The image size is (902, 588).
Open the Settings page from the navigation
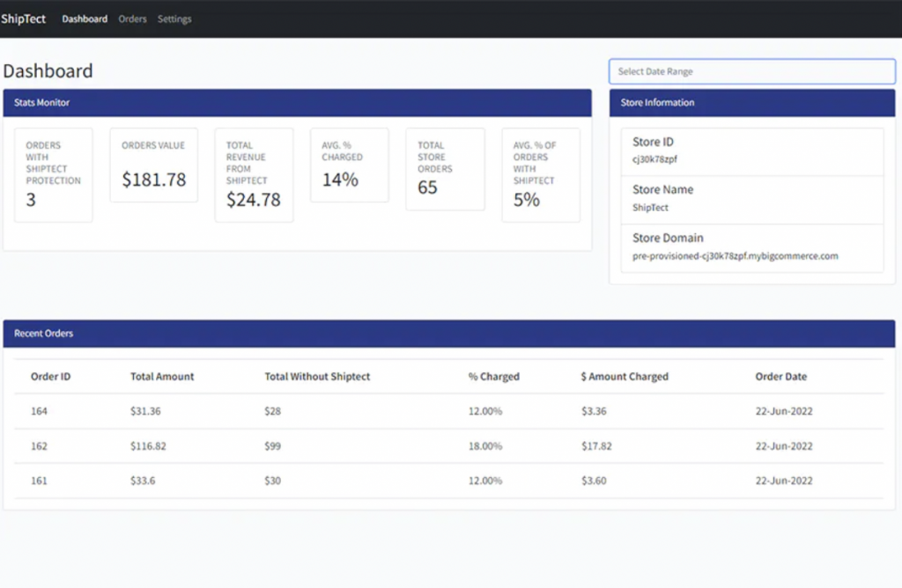coord(174,18)
